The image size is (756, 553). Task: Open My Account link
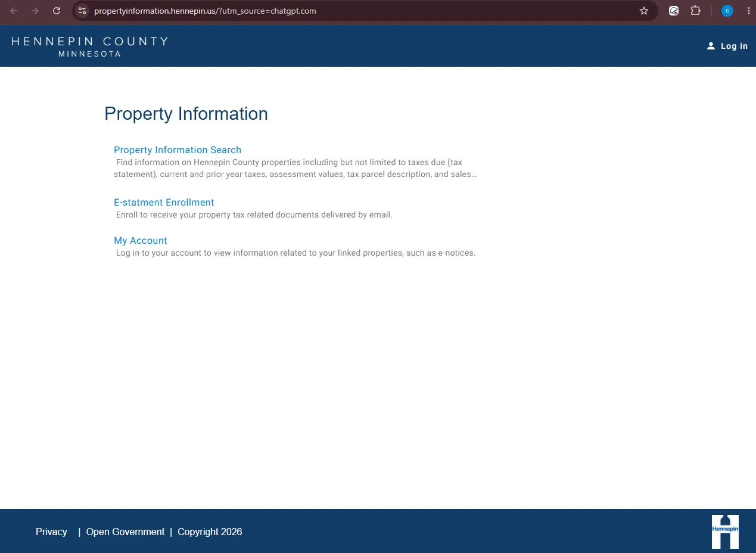coord(141,241)
